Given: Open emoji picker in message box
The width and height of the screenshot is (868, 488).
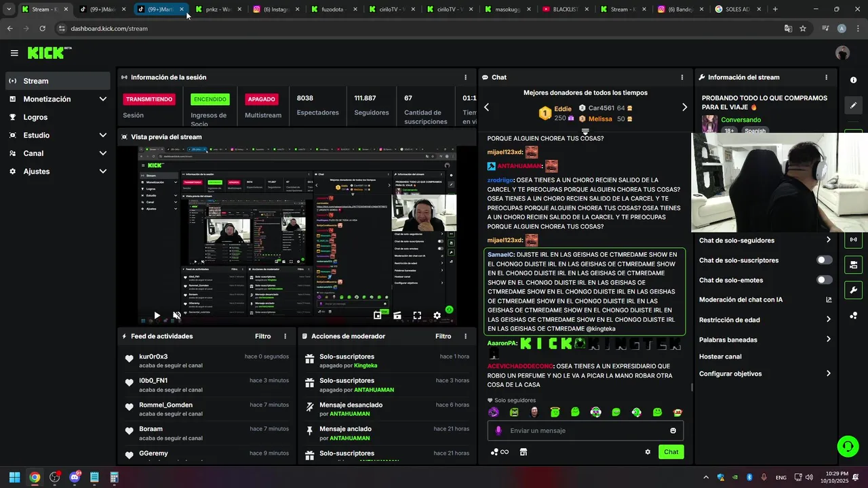Looking at the screenshot, I should [673, 430].
